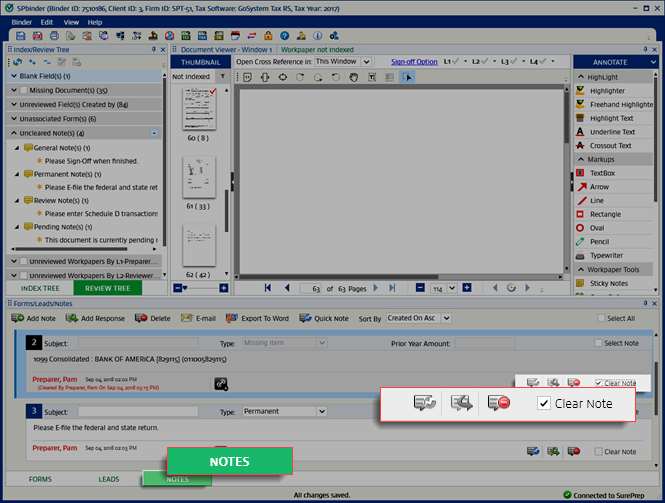Click the INDEX TREE button

39,288
